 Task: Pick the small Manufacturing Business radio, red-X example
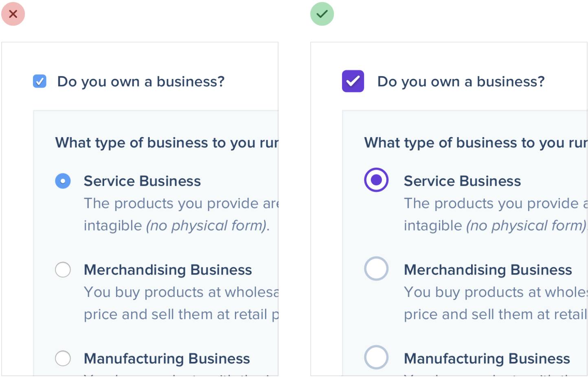click(63, 358)
